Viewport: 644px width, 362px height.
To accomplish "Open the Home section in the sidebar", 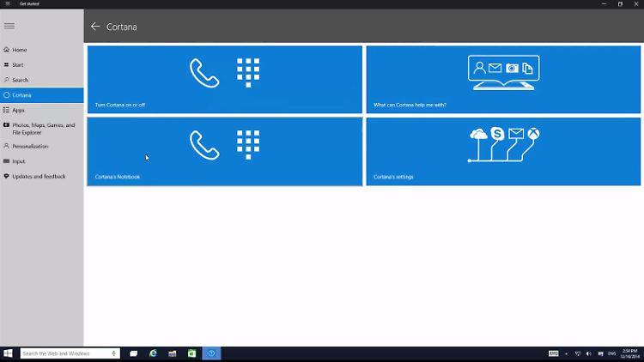I will pyautogui.click(x=20, y=50).
